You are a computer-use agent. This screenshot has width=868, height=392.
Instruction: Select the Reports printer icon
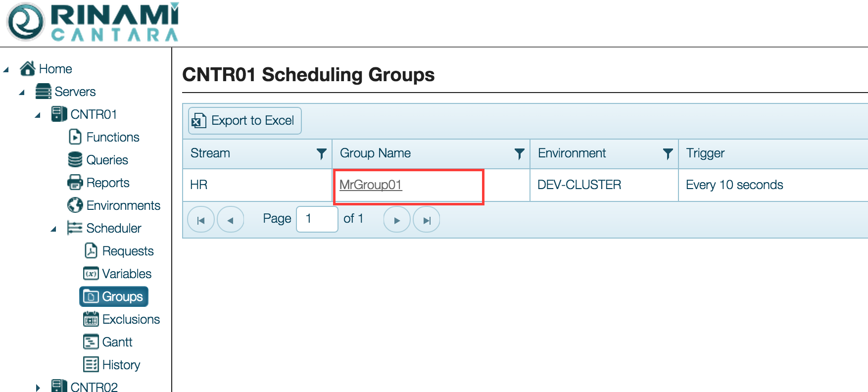[75, 183]
